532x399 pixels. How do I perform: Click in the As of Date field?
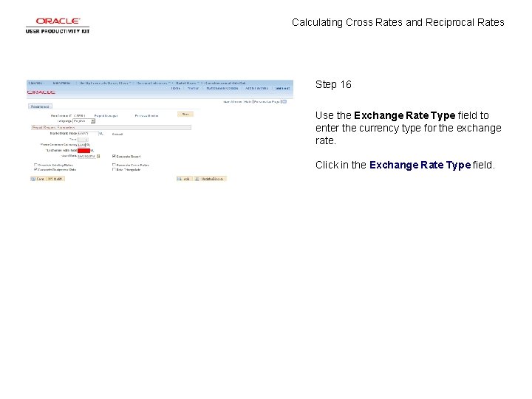coord(87,157)
